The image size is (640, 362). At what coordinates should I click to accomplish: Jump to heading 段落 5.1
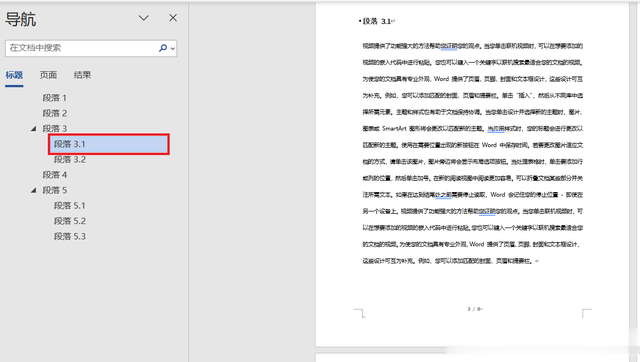point(70,206)
